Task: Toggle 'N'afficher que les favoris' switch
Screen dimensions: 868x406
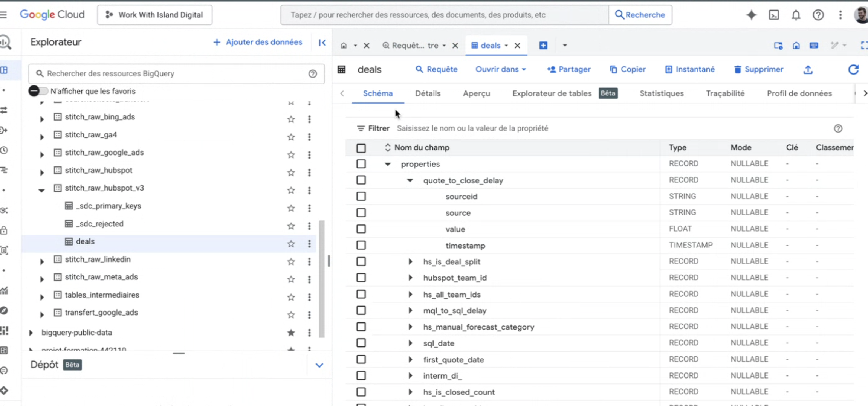Action: [38, 91]
